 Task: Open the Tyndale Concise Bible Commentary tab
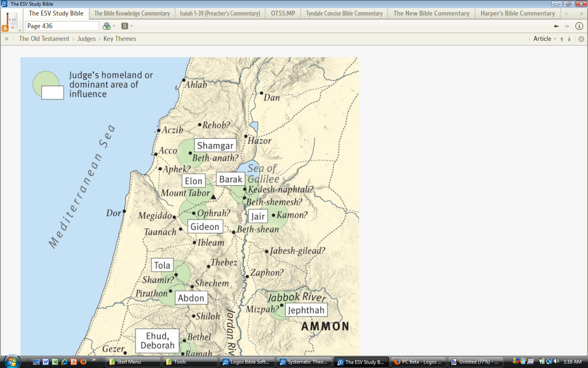(x=344, y=13)
